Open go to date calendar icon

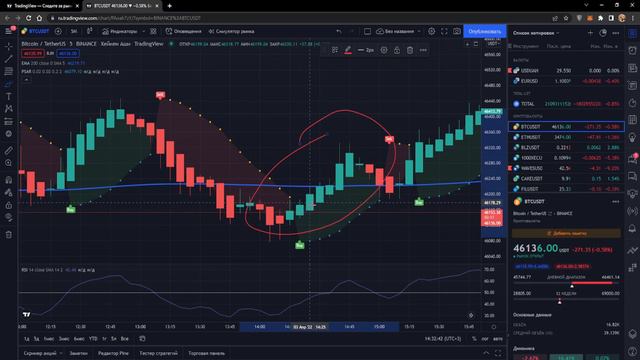pyautogui.click(x=142, y=339)
